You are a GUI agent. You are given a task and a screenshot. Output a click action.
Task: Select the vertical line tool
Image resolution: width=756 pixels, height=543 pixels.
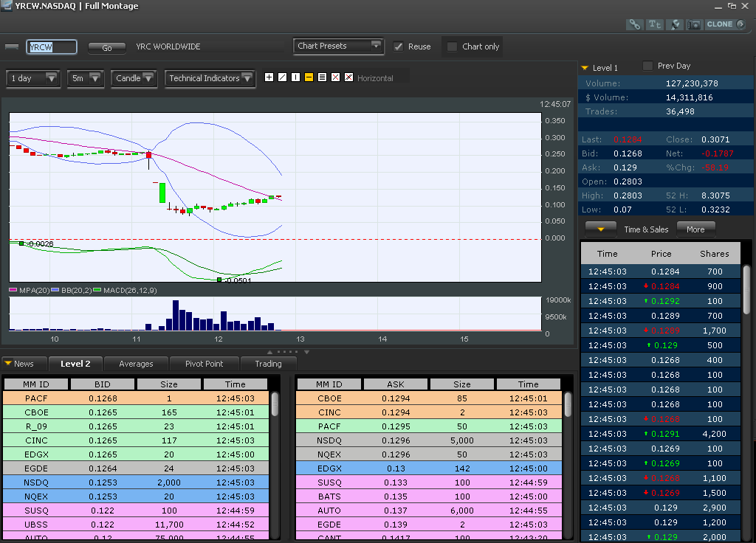pos(295,77)
